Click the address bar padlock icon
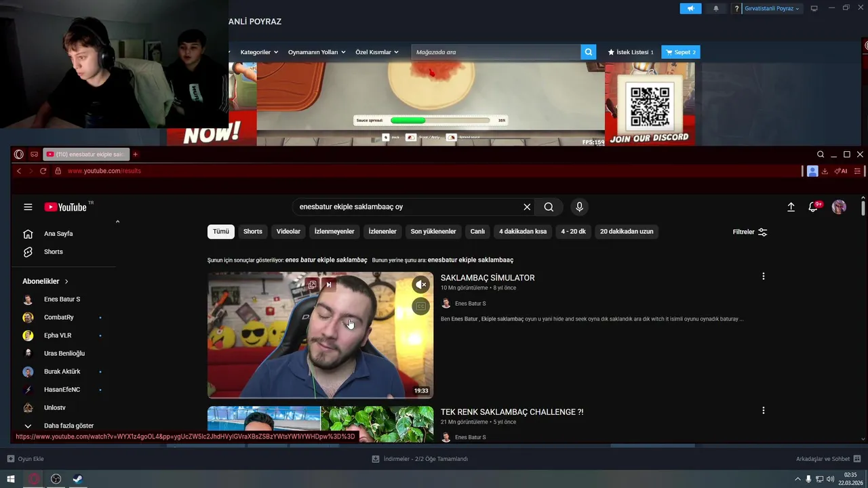Image resolution: width=868 pixels, height=488 pixels. pyautogui.click(x=58, y=171)
